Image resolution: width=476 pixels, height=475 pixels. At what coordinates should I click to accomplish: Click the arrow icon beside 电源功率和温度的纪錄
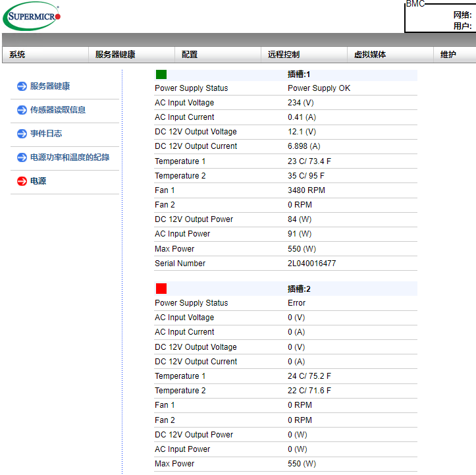(22, 157)
